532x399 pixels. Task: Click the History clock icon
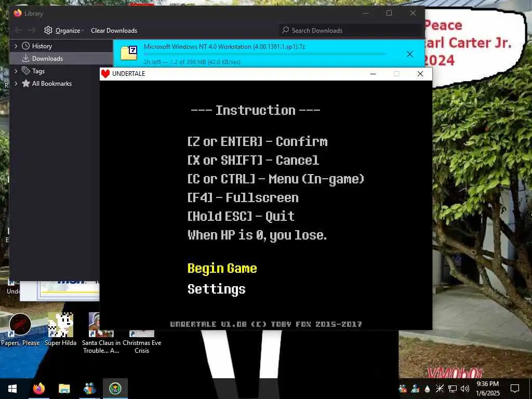point(25,46)
